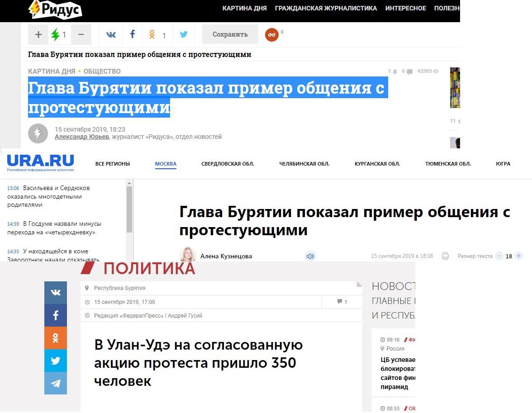The width and height of the screenshot is (532, 413).
Task: Click the Россия tag in sidebar
Action: point(395,348)
